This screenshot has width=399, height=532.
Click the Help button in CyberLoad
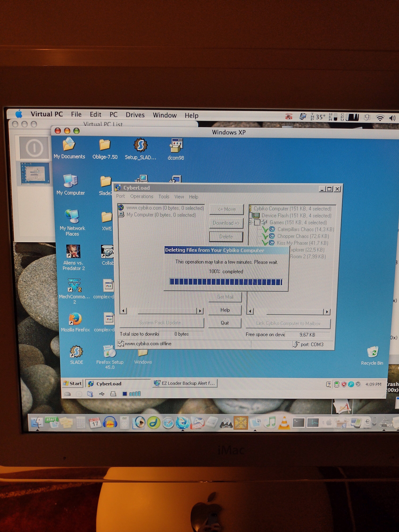(x=225, y=310)
